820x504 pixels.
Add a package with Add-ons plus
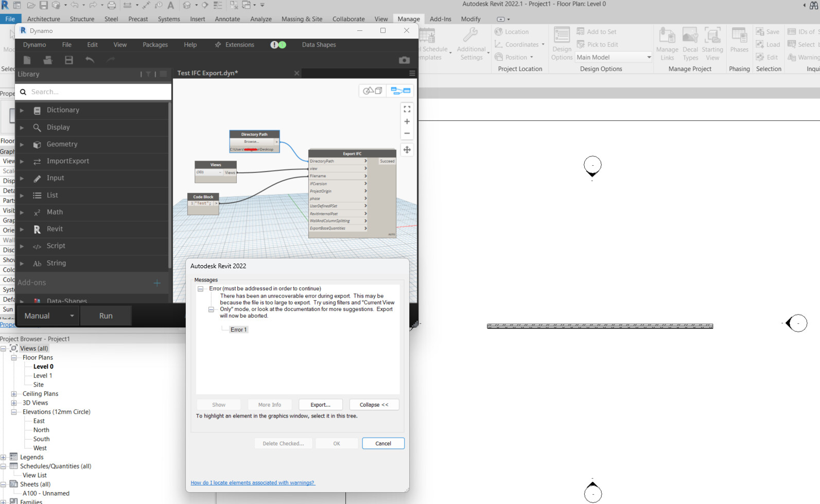[157, 283]
